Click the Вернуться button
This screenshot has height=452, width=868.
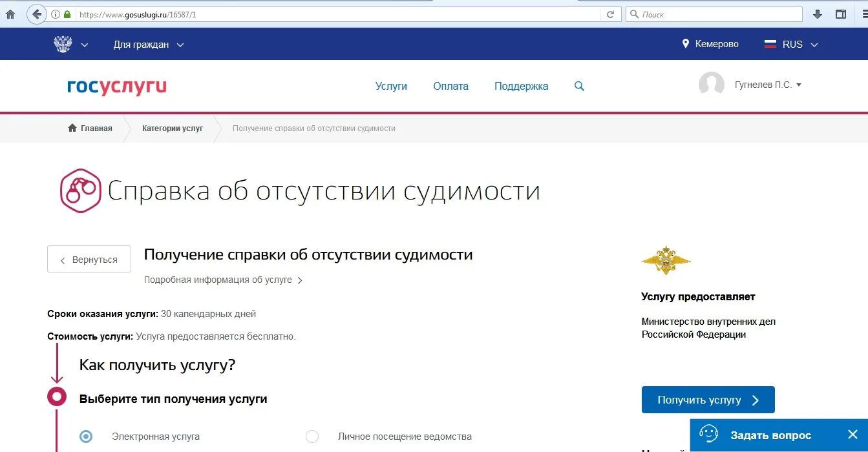[x=89, y=260]
